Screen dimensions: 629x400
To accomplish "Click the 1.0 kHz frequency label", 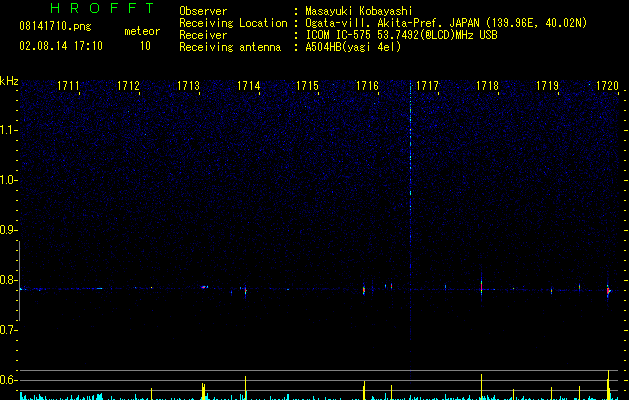I will pos(8,180).
